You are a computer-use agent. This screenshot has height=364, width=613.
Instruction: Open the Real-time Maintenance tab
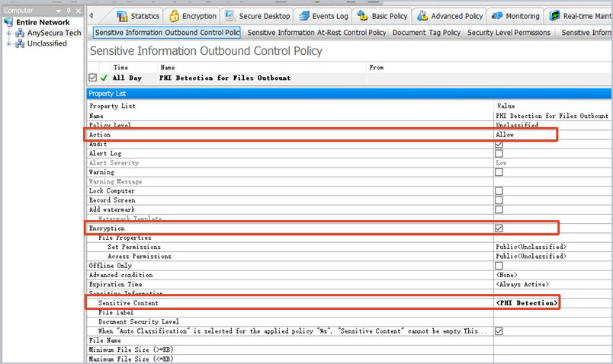(x=579, y=16)
